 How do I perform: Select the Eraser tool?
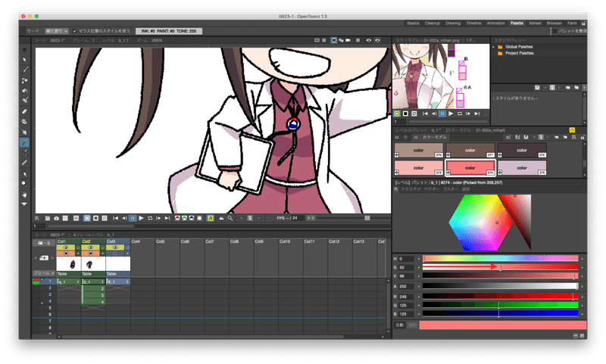[24, 111]
